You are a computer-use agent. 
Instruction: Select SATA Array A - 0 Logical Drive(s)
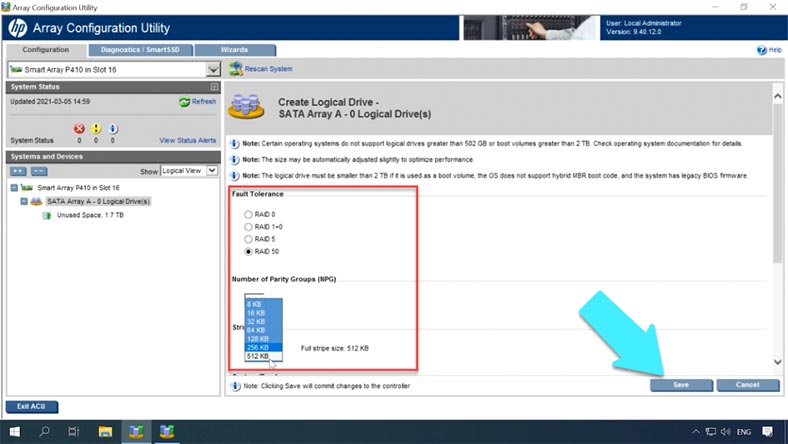coord(98,202)
